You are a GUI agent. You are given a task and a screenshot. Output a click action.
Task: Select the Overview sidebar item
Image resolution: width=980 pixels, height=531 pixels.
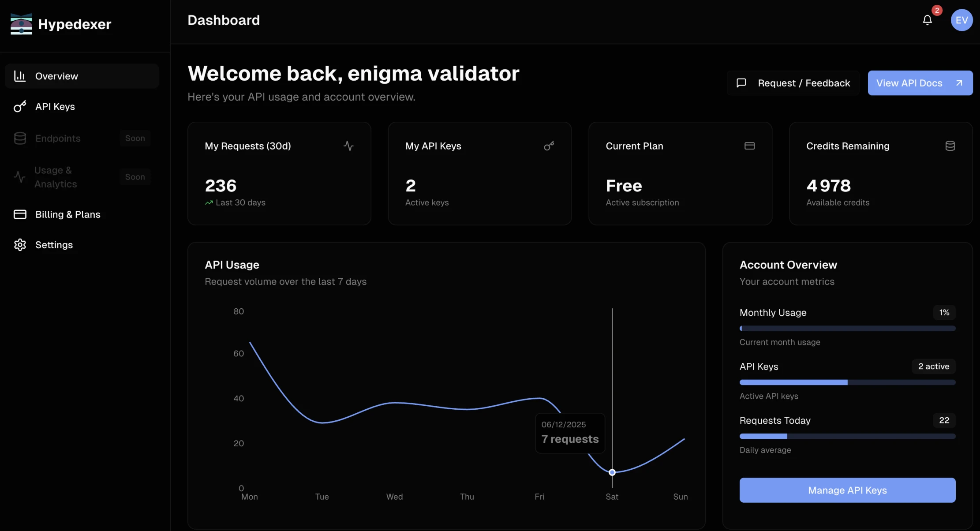pos(56,76)
